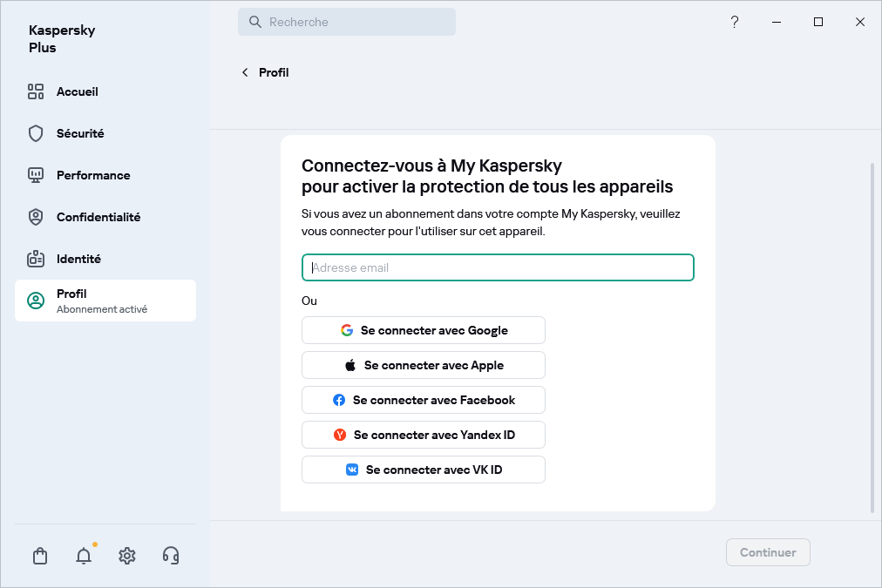
Task: Sign in with Apple
Action: click(423, 365)
